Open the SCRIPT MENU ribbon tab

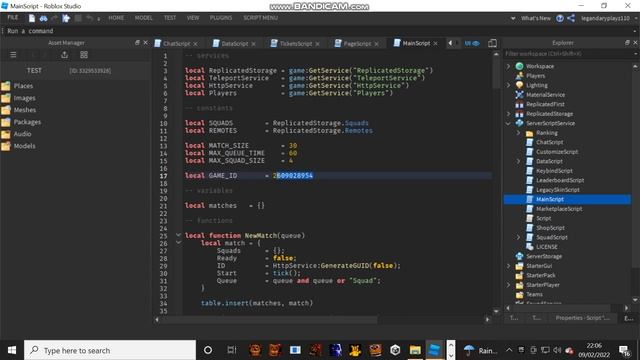point(260,18)
